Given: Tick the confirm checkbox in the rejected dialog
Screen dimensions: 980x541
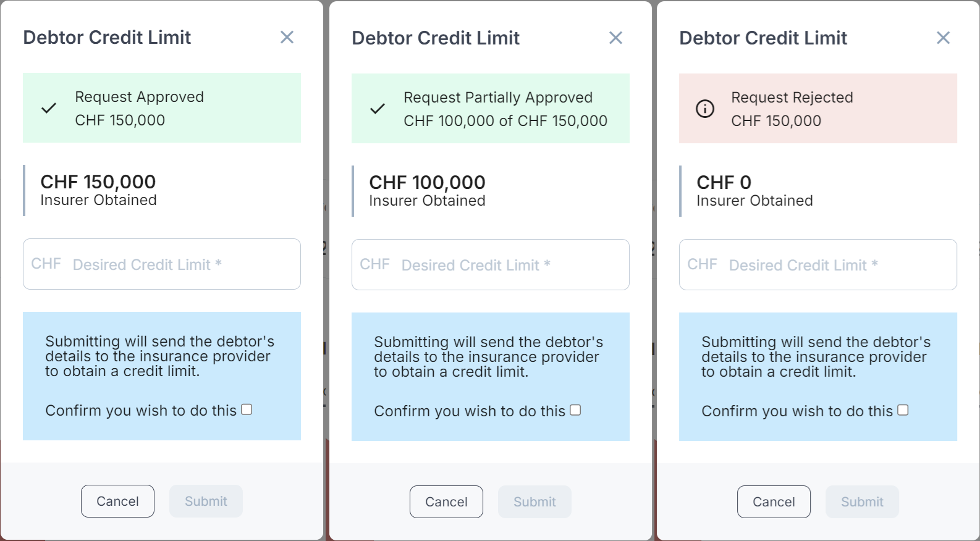Looking at the screenshot, I should [903, 409].
